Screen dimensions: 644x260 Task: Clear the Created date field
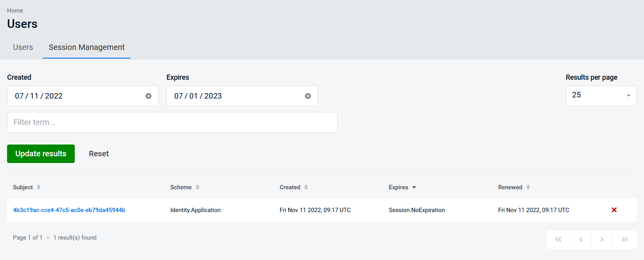[x=148, y=96]
